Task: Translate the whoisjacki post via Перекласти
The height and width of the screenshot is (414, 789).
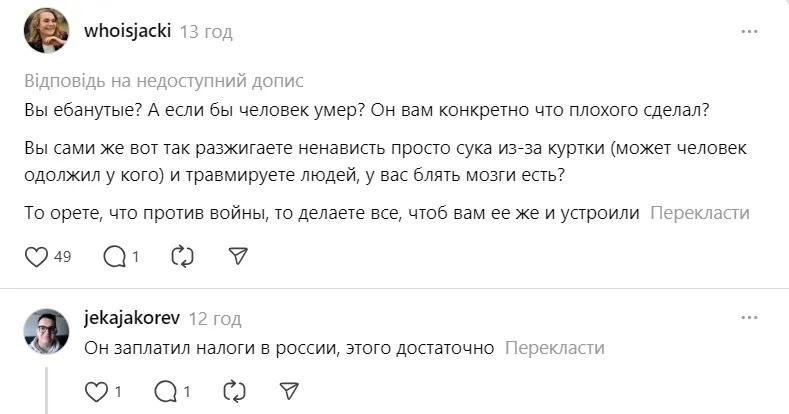Action: [700, 213]
